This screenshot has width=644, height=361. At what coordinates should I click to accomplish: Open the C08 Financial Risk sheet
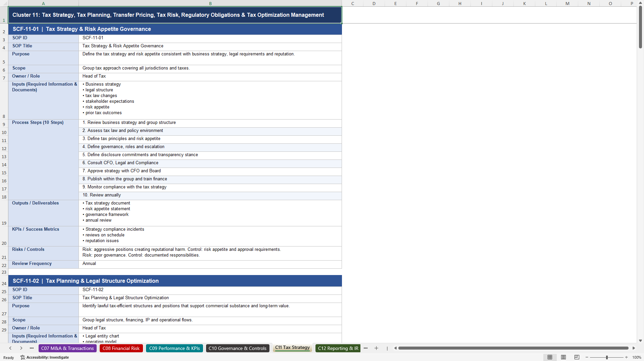121,348
